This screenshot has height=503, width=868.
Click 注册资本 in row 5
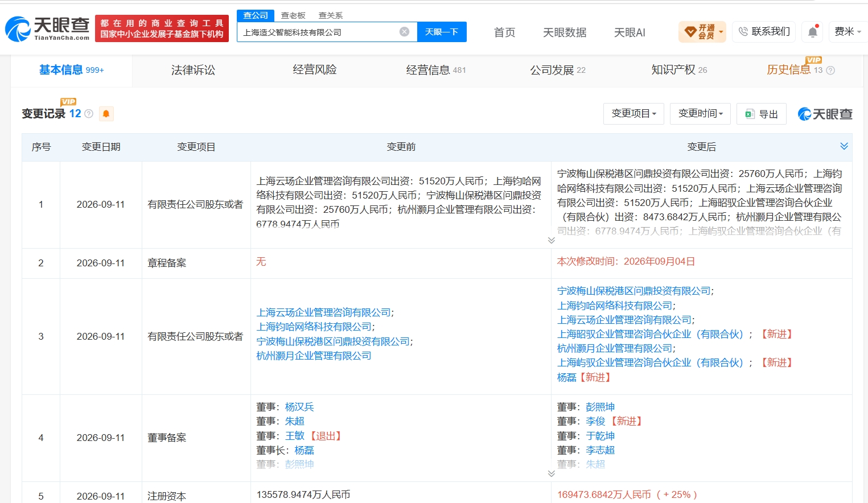point(167,496)
